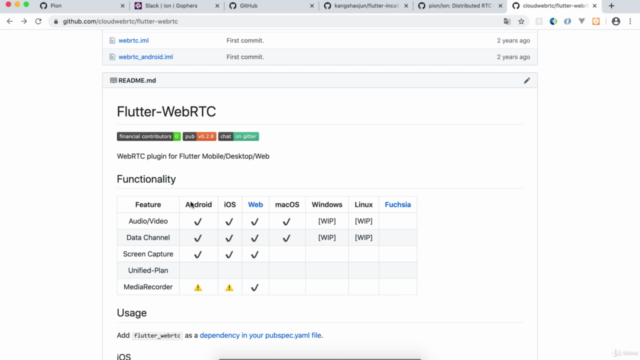The image size is (640, 360).
Task: Click the MediaRecorder iOS warning icon
Action: [229, 287]
